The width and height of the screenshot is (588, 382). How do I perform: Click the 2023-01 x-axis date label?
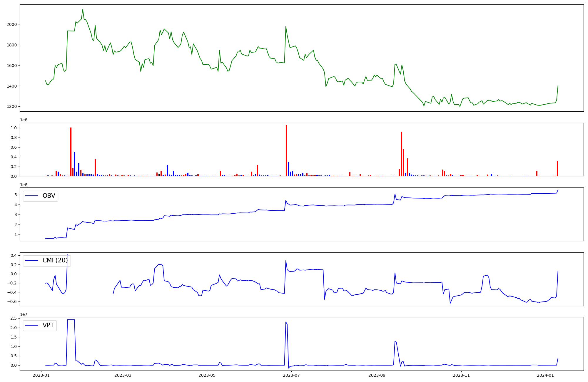[41, 375]
